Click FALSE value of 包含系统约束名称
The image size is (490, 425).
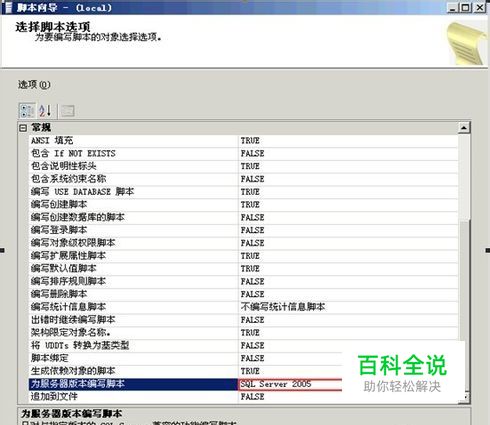[252, 179]
